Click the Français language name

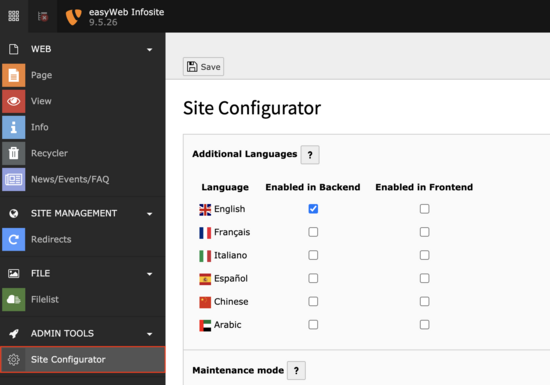[232, 232]
